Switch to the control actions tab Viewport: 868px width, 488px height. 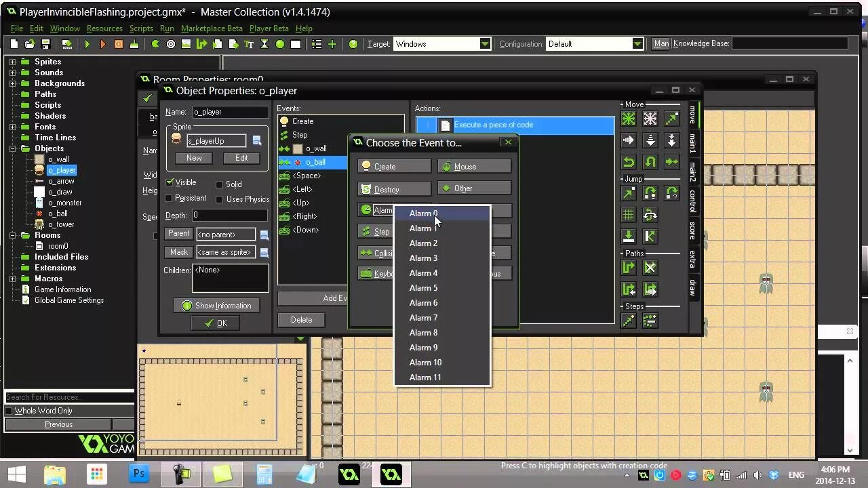click(693, 201)
